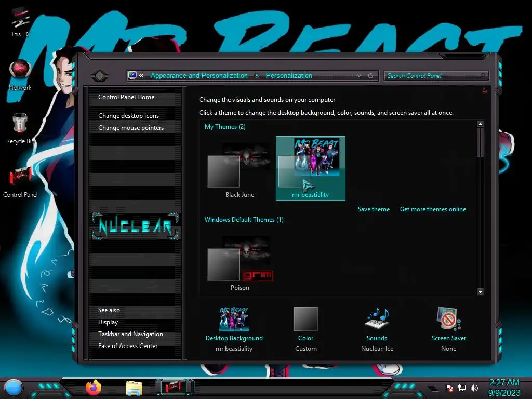Select the Poison theme
532x399 pixels.
[240, 262]
